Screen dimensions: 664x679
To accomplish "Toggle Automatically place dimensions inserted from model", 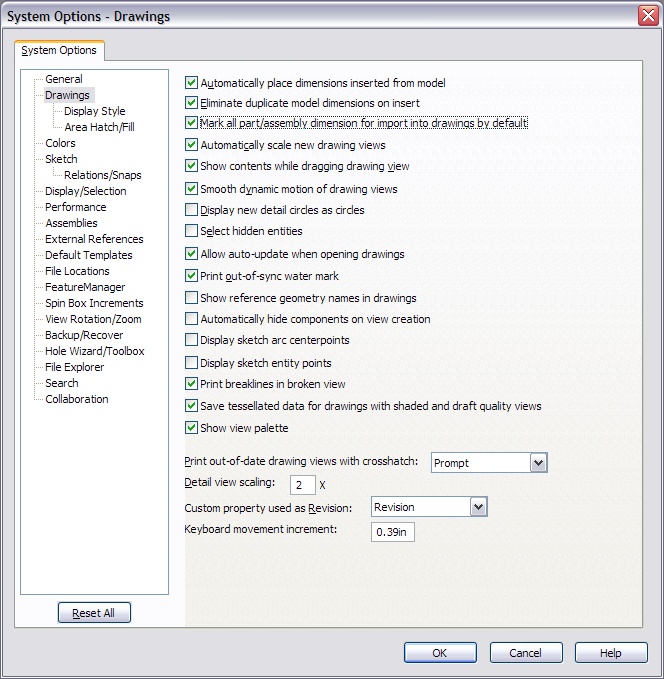I will pyautogui.click(x=191, y=83).
